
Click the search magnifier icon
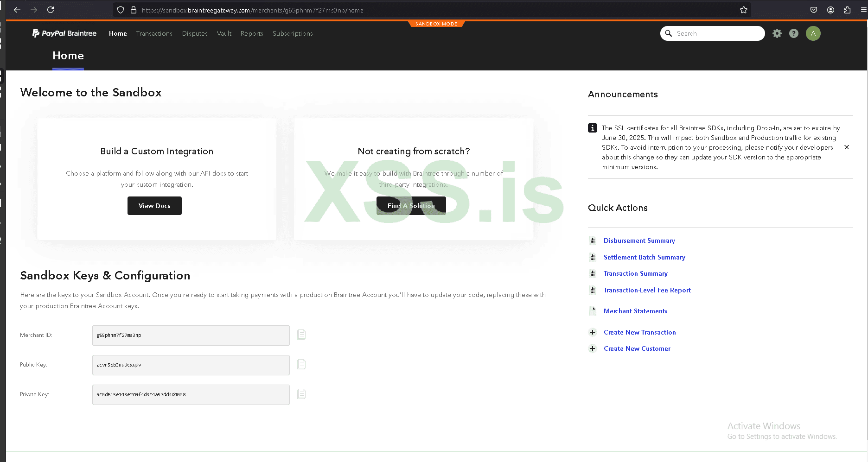point(669,33)
